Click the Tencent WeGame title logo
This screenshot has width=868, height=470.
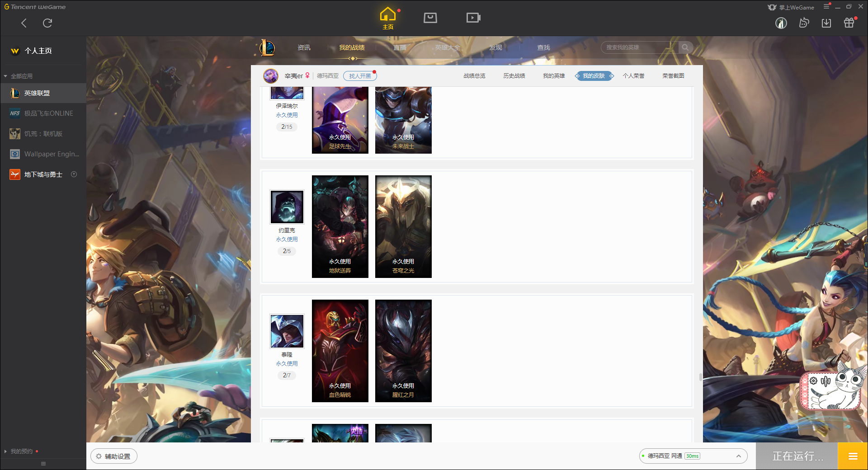35,7
